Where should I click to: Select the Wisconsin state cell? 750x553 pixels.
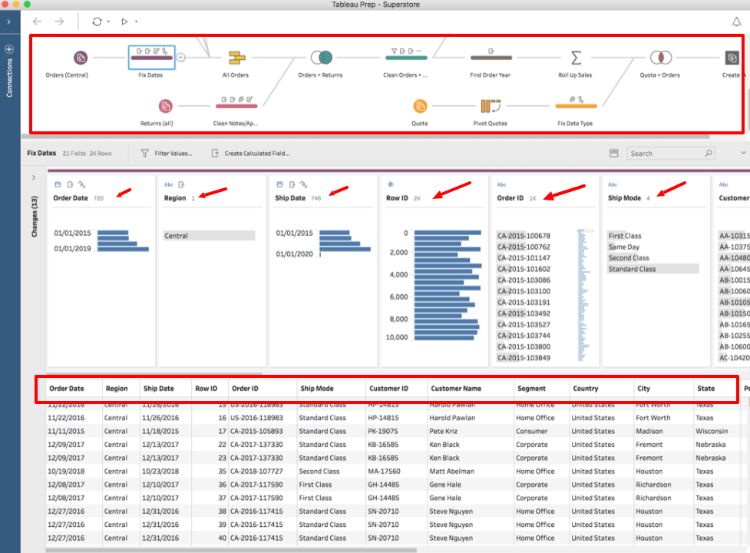coord(712,431)
